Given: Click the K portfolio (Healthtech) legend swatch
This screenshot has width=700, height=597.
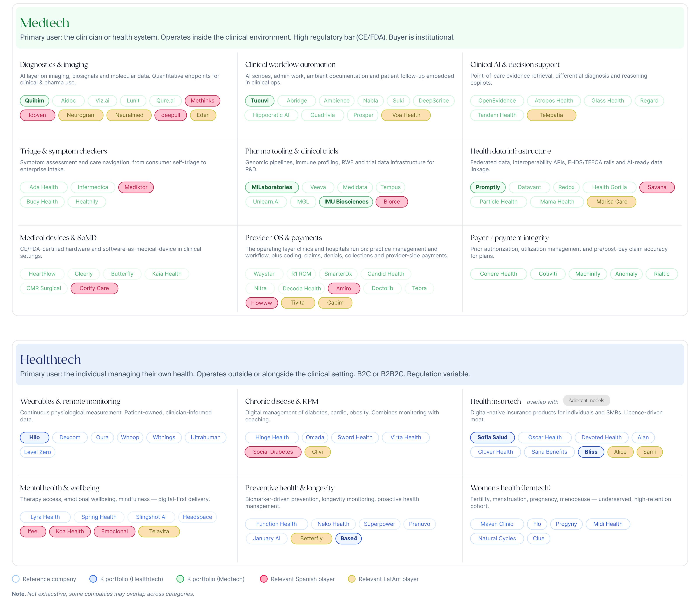Looking at the screenshot, I should tap(93, 579).
